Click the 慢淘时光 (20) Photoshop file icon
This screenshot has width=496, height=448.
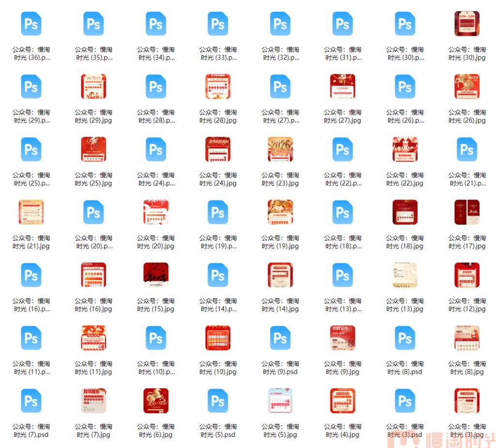tap(93, 213)
